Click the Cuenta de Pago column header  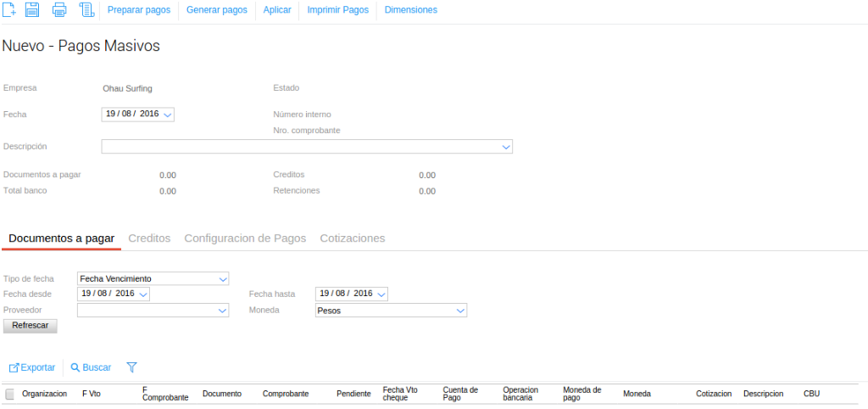[x=460, y=394]
